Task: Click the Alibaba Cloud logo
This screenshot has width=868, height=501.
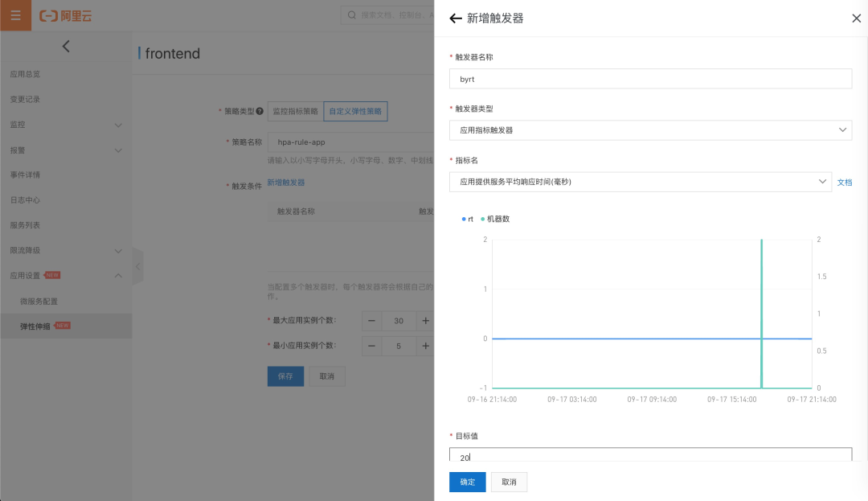Action: pos(65,16)
